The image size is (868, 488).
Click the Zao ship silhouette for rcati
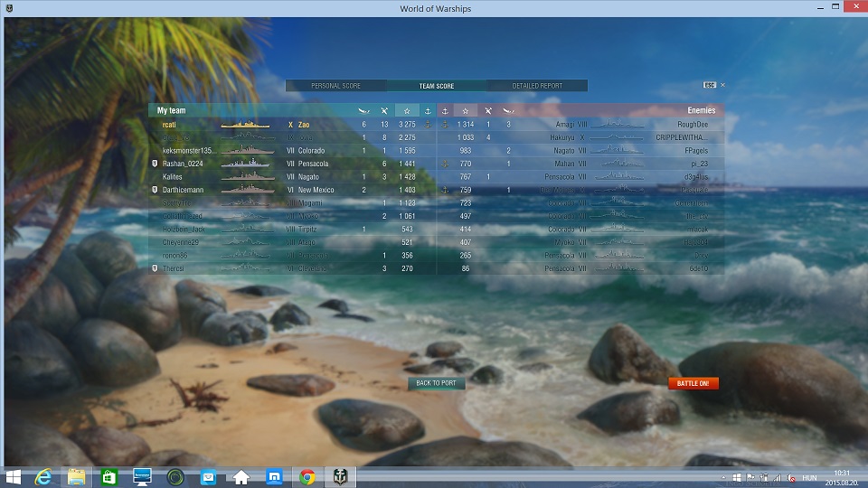tap(246, 125)
